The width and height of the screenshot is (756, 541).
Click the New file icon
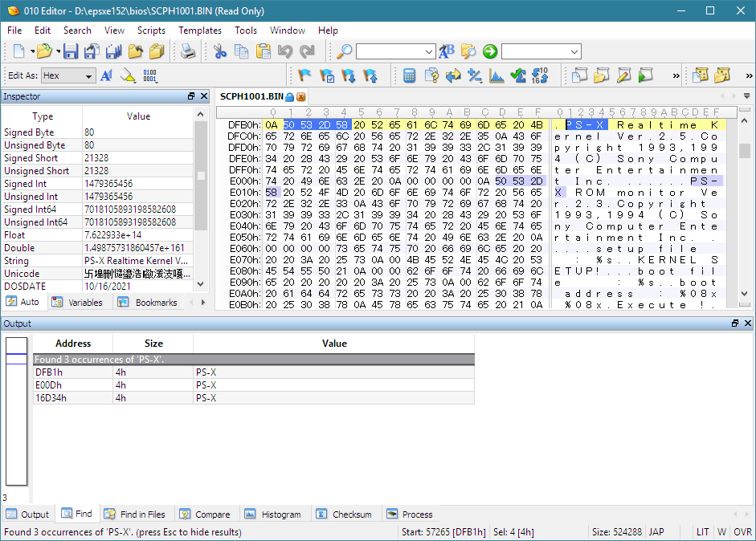click(19, 51)
